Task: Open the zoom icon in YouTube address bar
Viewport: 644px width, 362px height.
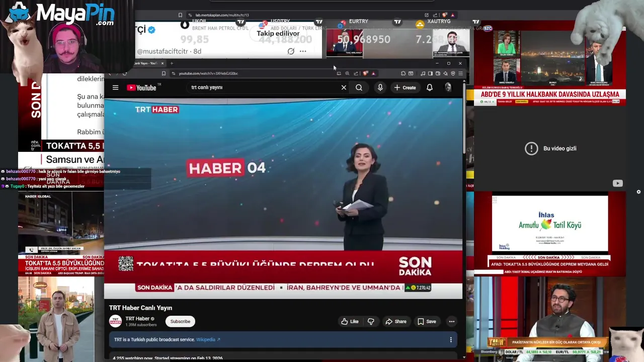Action: 347,73
